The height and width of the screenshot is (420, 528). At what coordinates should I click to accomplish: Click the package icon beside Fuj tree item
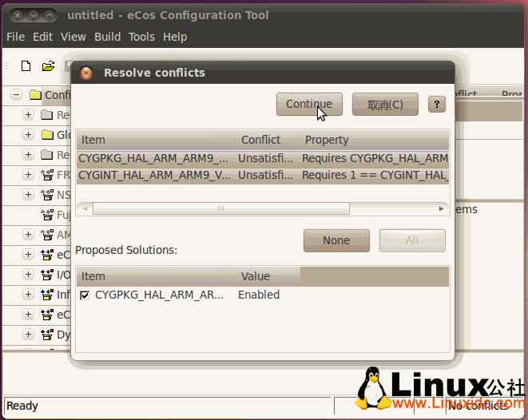47,215
